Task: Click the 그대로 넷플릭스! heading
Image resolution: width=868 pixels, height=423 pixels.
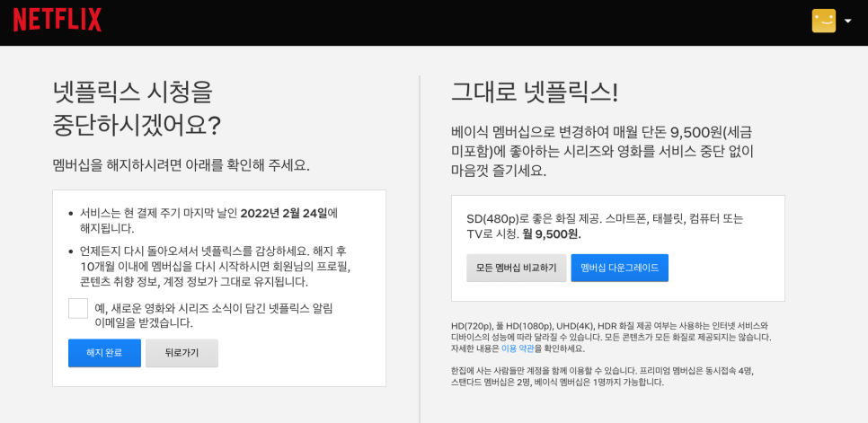Action: click(x=535, y=93)
